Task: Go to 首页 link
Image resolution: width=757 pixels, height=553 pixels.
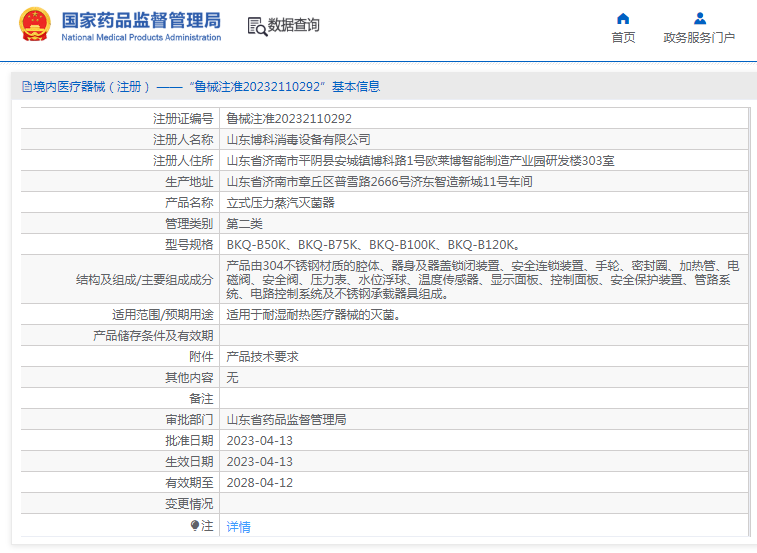Action: (623, 38)
